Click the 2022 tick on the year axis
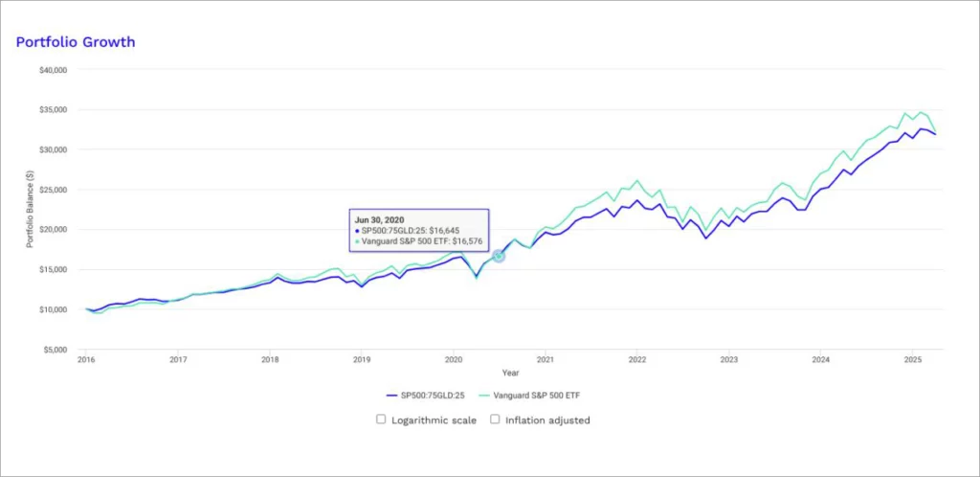The image size is (980, 477). (637, 360)
